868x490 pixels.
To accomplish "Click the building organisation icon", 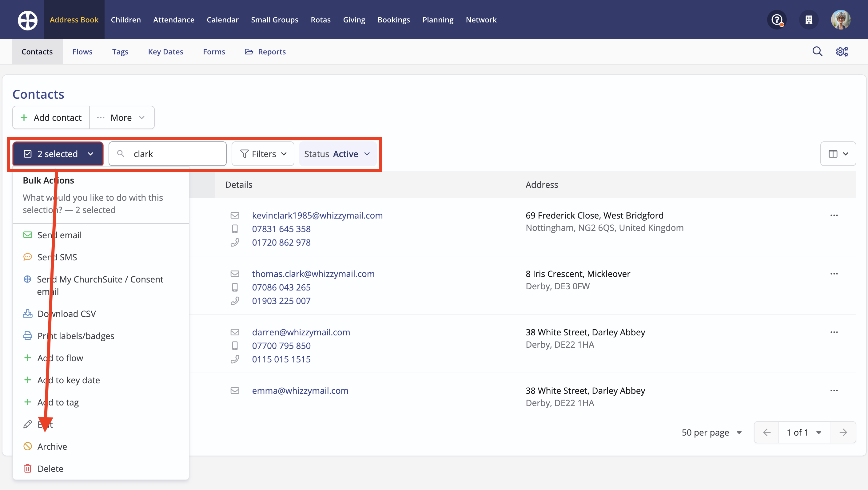I will point(809,20).
